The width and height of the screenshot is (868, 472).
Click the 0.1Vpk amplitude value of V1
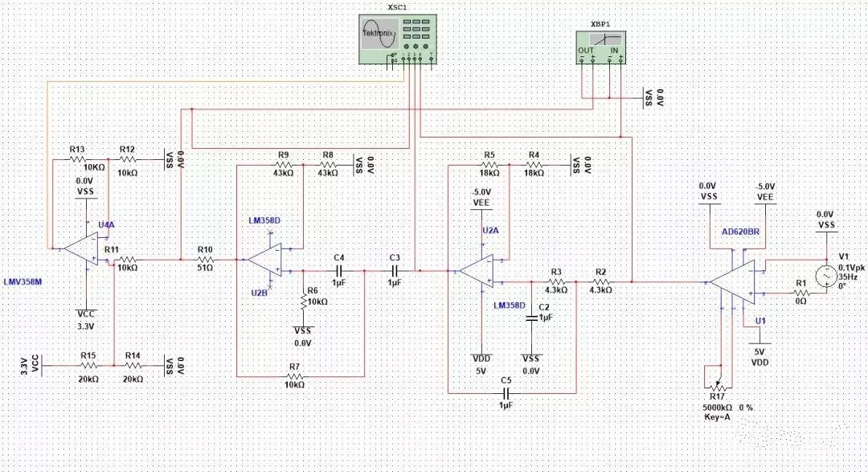coord(851,267)
